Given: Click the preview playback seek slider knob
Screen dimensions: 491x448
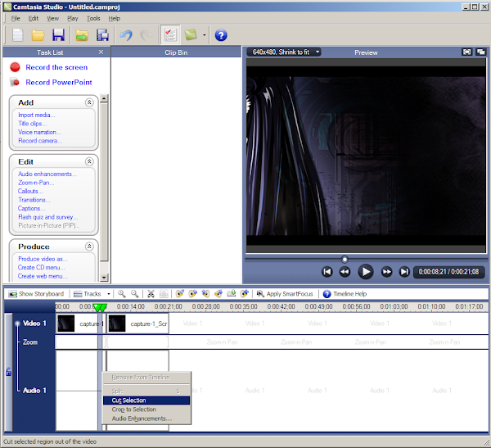Looking at the screenshot, I should tap(345, 259).
